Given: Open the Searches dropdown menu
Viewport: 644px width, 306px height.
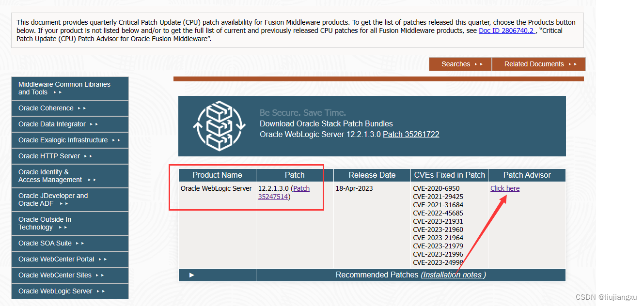Looking at the screenshot, I should [460, 64].
